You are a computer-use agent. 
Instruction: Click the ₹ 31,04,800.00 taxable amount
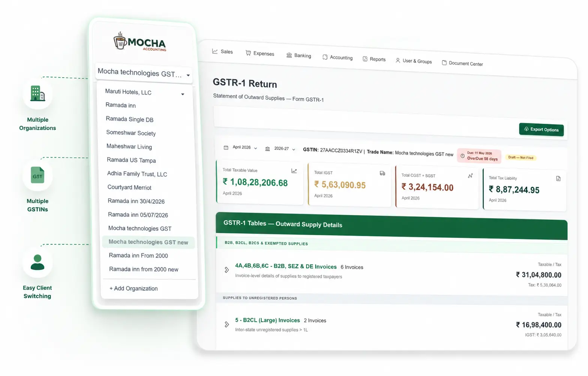tap(538, 275)
